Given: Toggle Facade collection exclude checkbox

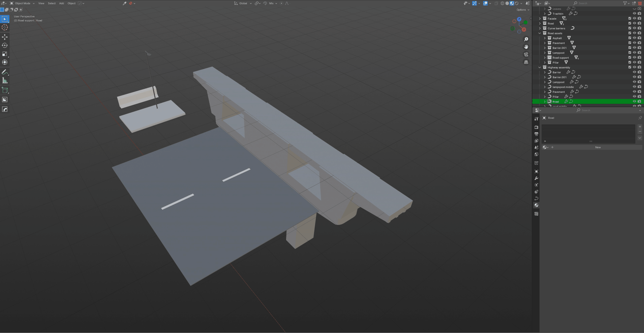Looking at the screenshot, I should click(x=630, y=19).
